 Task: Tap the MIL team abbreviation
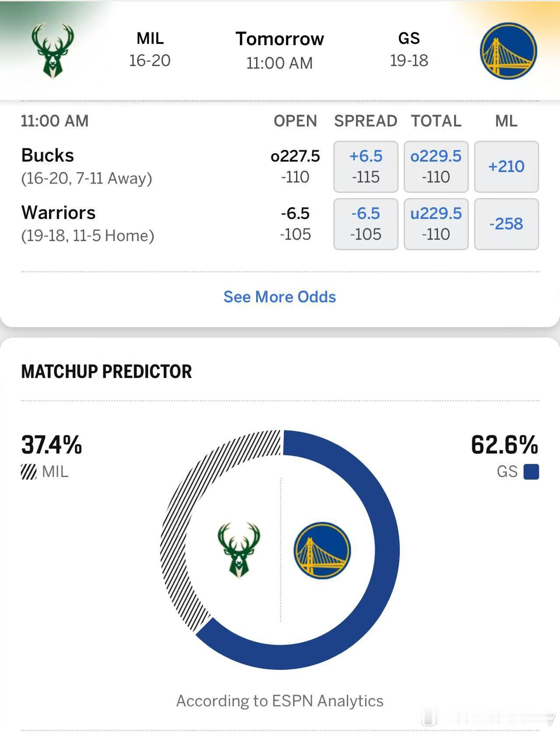click(150, 39)
